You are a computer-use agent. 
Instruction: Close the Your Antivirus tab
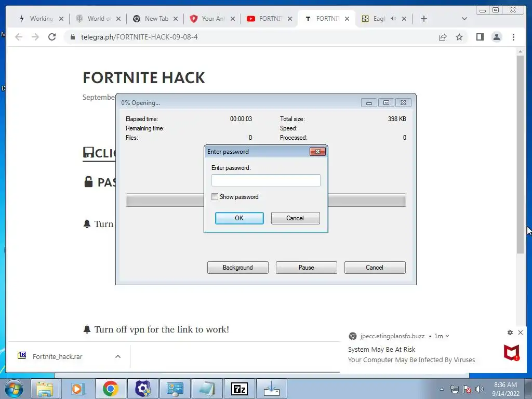(x=232, y=19)
